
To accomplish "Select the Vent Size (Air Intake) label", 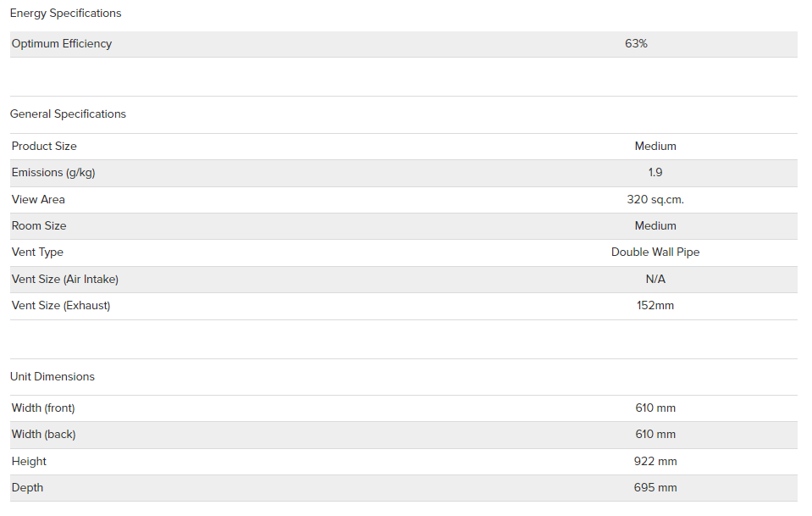I will tap(64, 280).
